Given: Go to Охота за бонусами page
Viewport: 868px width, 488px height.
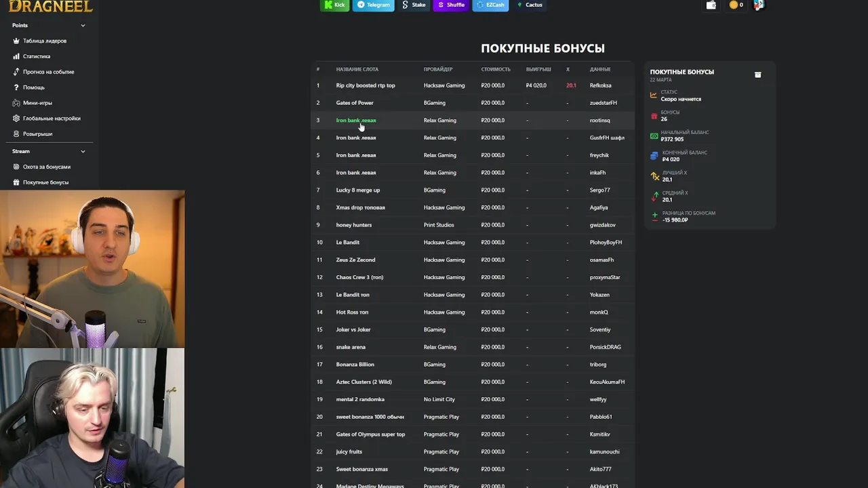Looking at the screenshot, I should [x=46, y=167].
